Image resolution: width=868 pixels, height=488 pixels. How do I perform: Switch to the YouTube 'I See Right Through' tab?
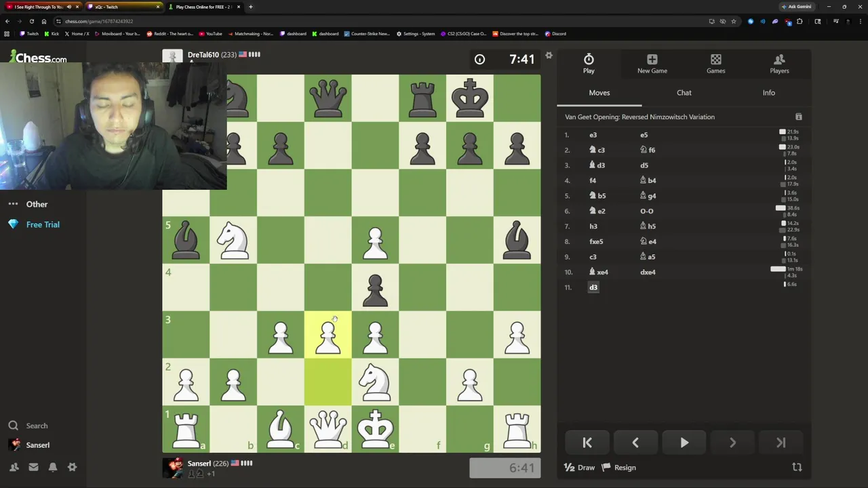tap(43, 7)
